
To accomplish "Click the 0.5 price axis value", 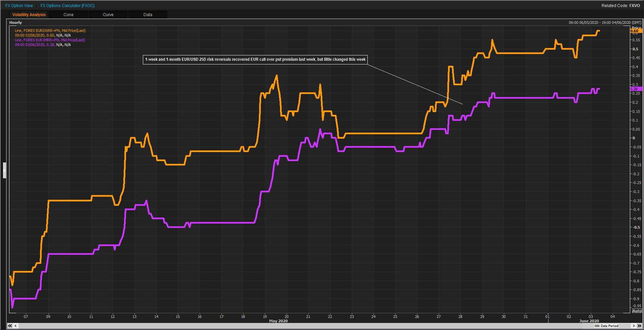I will (x=635, y=49).
